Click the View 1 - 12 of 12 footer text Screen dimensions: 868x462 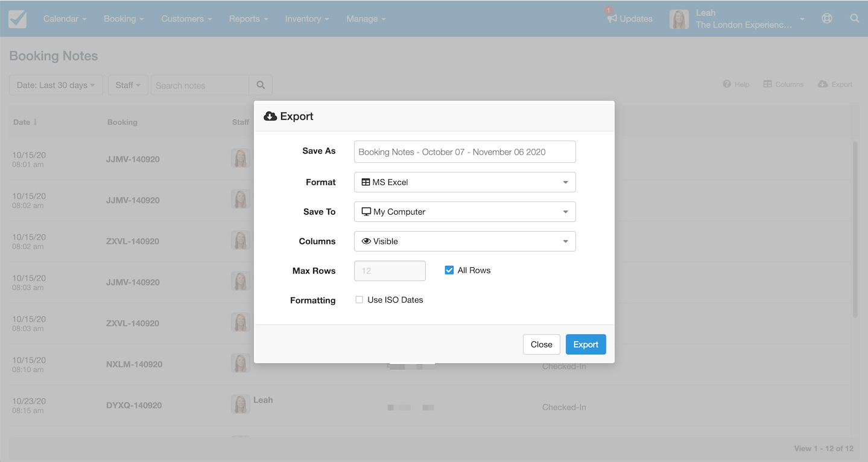point(824,448)
